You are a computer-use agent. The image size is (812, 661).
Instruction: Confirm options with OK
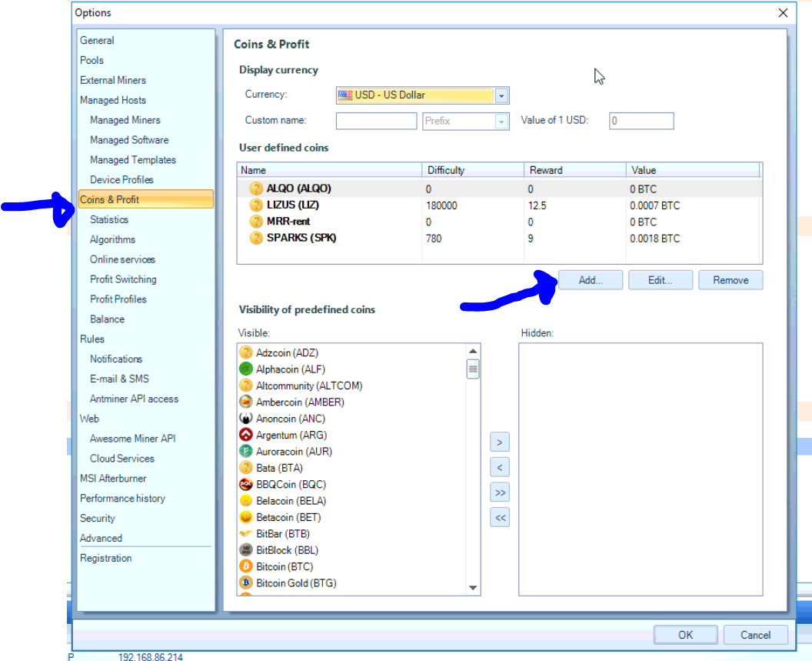coord(685,635)
